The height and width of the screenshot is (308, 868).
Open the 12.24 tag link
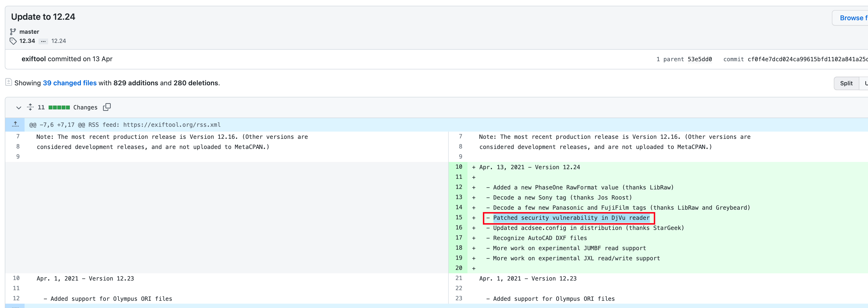click(x=59, y=41)
